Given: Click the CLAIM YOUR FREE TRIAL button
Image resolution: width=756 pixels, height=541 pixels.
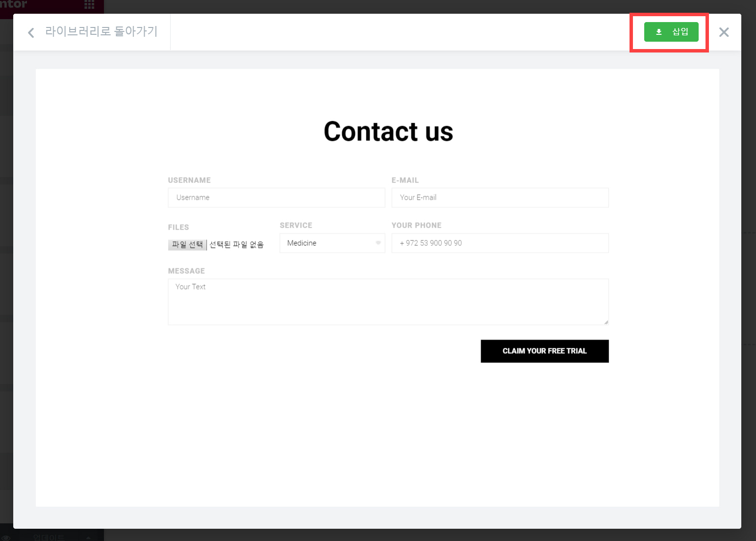Looking at the screenshot, I should point(544,351).
